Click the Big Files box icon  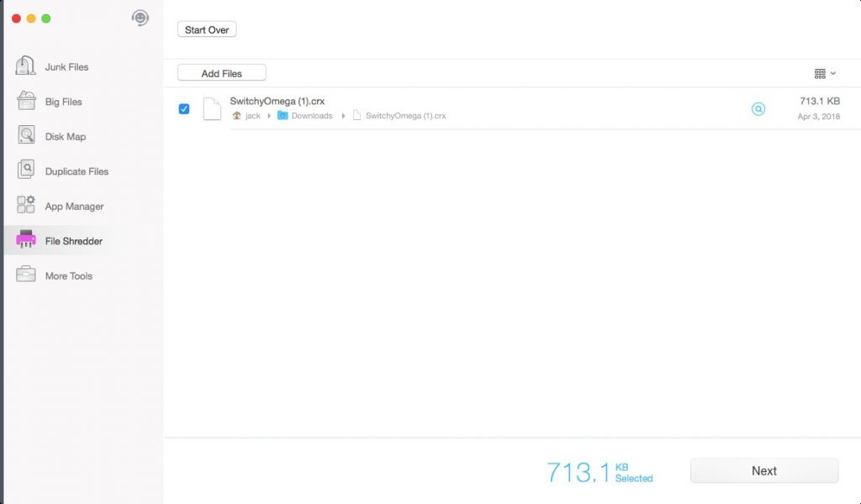[x=25, y=101]
